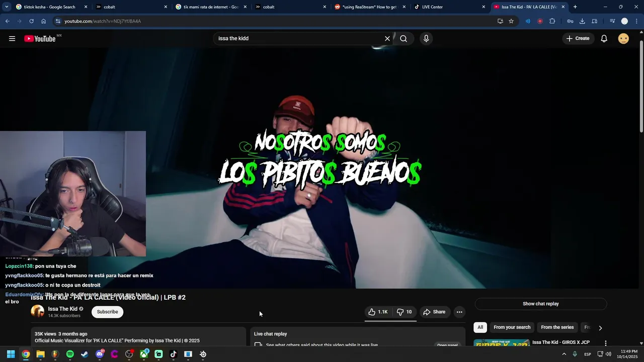Click the Share button

[434, 312]
